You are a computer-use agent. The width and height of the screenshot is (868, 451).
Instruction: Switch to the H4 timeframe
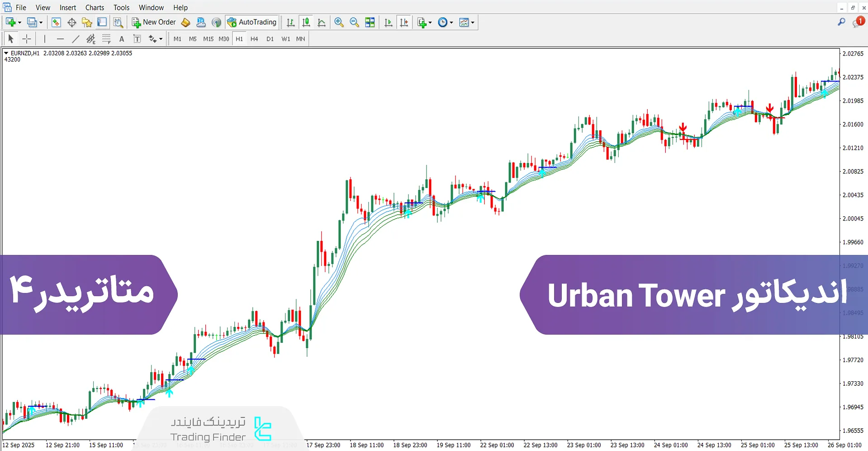(254, 39)
